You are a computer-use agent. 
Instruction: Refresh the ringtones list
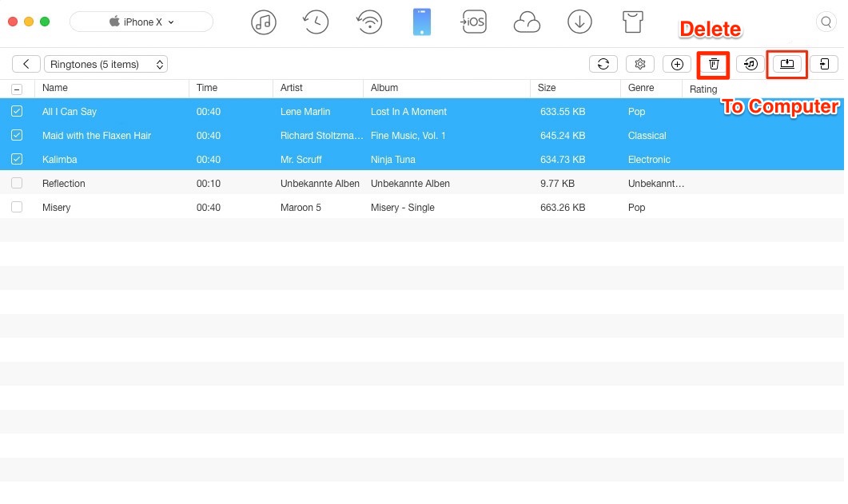pyautogui.click(x=603, y=64)
